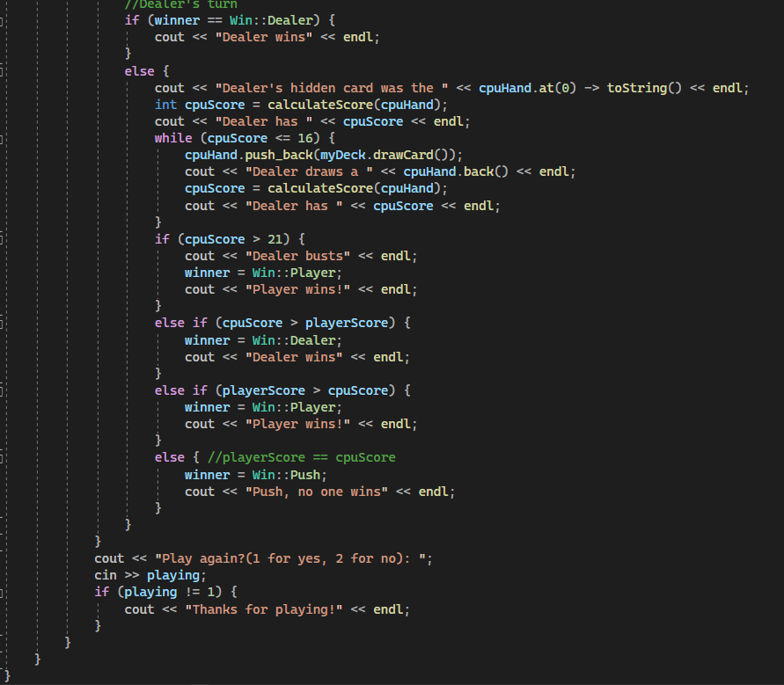Click the string "Push, no one wins"

(317, 492)
